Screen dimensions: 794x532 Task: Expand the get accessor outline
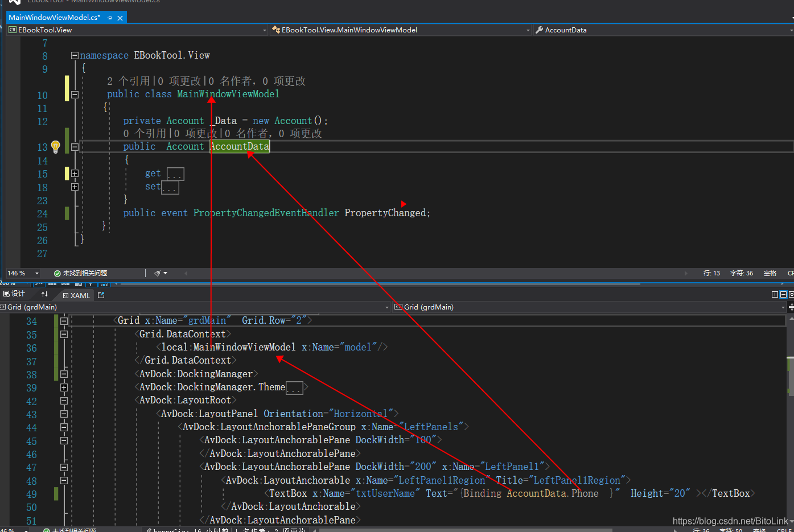[x=75, y=174]
